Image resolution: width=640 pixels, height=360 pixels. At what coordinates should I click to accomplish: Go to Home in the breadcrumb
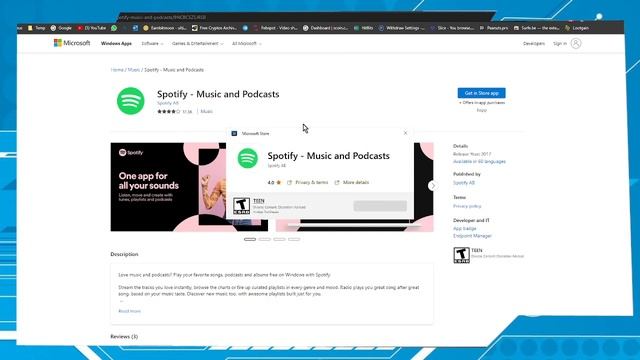pyautogui.click(x=117, y=70)
